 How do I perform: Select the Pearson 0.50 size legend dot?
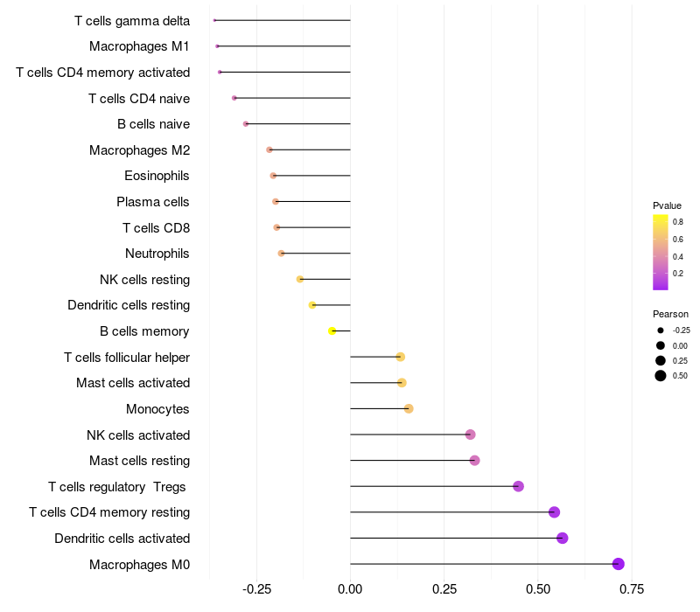click(661, 376)
